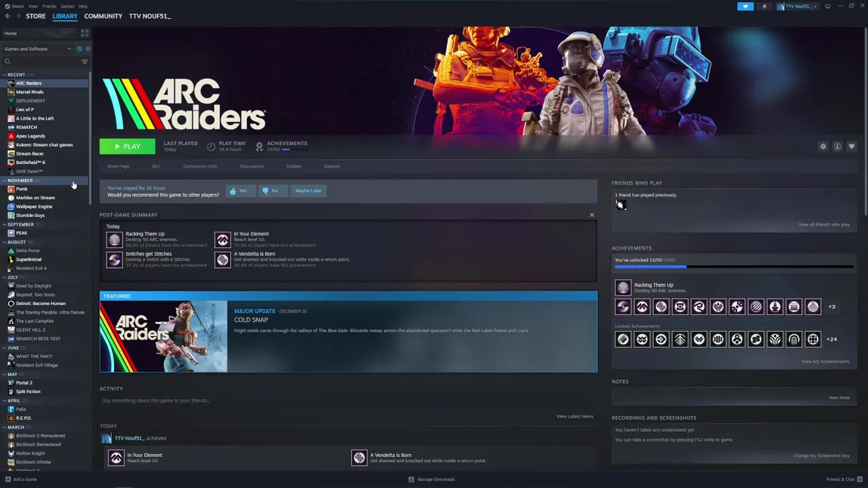This screenshot has width=868, height=488.
Task: Click the green Play button
Action: [127, 146]
